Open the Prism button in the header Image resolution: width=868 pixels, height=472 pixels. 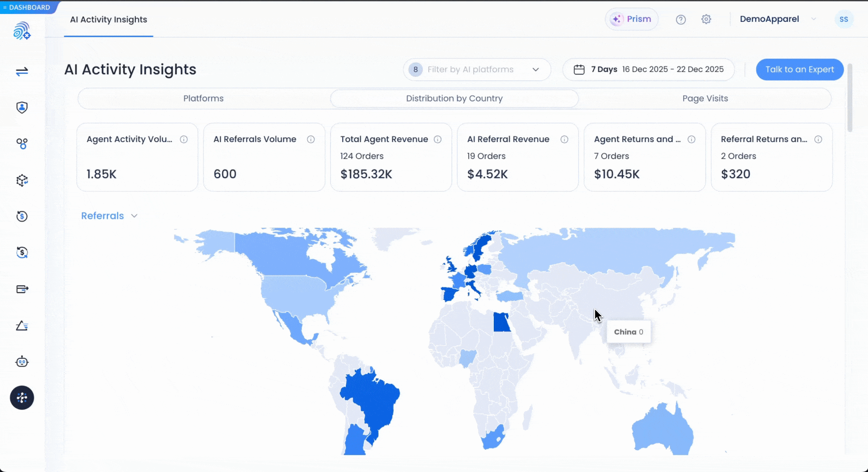[631, 19]
